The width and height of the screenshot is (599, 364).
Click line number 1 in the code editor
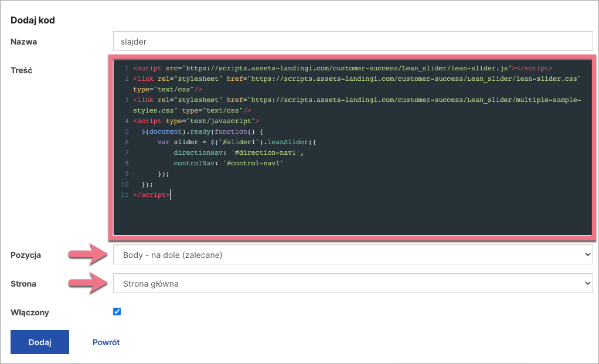point(127,67)
